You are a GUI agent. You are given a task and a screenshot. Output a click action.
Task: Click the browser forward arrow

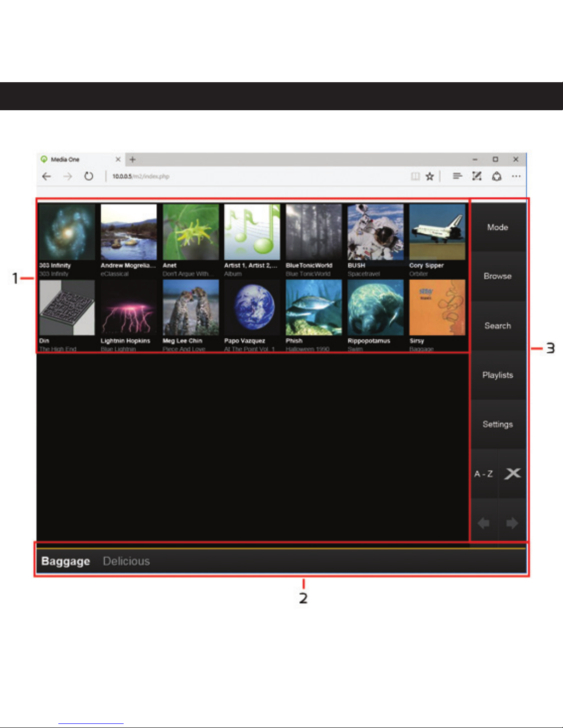[x=68, y=176]
